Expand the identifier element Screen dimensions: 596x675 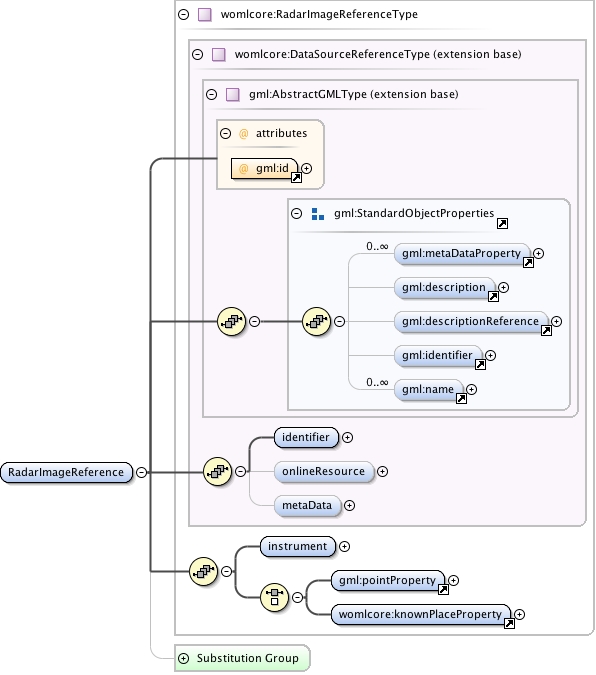(x=348, y=438)
